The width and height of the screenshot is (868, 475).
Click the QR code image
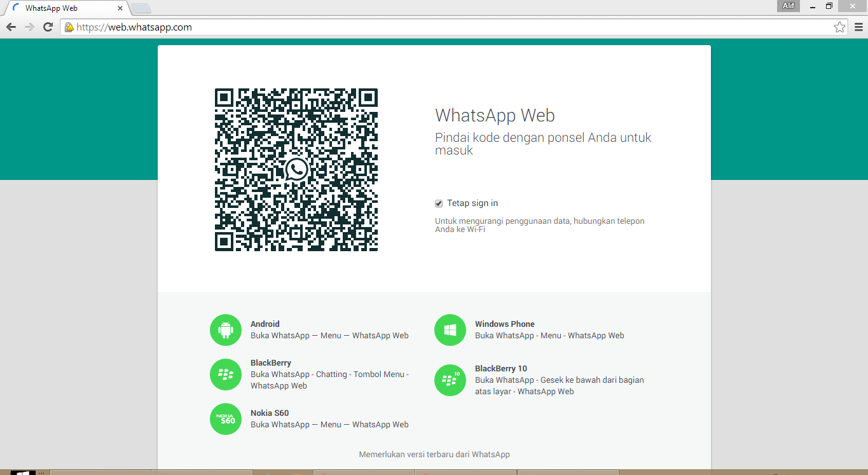click(296, 170)
